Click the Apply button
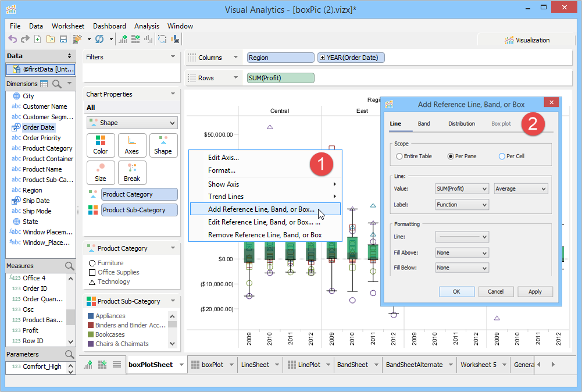Viewport: 582px width, 392px height. 535,291
